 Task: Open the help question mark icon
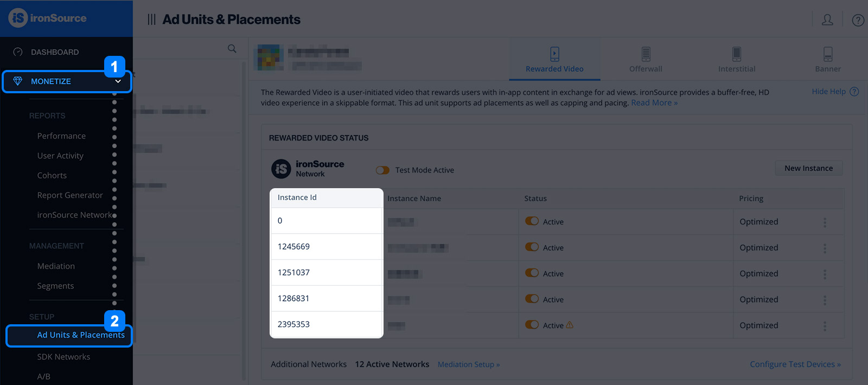tap(858, 20)
